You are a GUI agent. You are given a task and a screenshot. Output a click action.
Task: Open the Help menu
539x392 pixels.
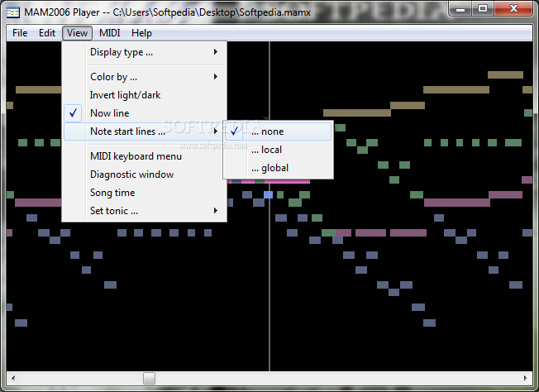(141, 33)
